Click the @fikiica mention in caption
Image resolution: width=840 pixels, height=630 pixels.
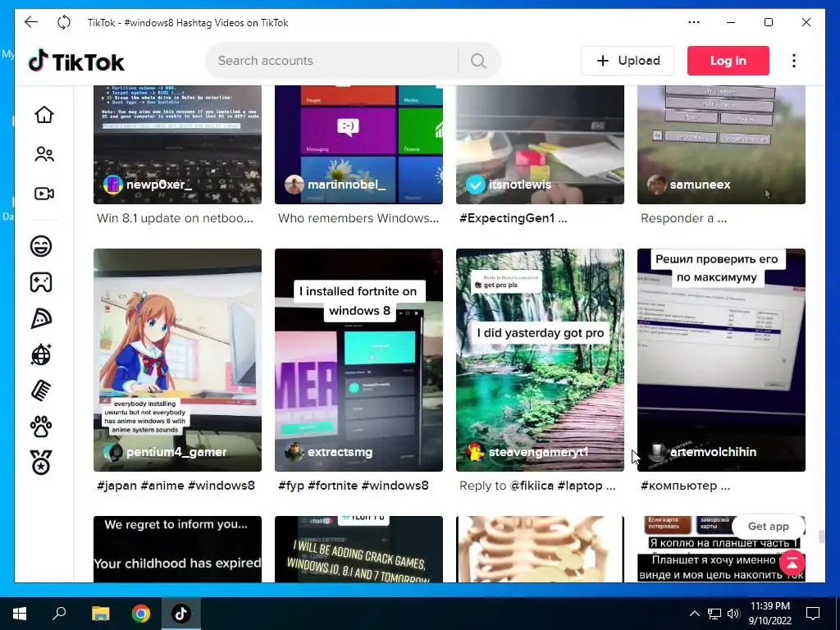pos(532,486)
